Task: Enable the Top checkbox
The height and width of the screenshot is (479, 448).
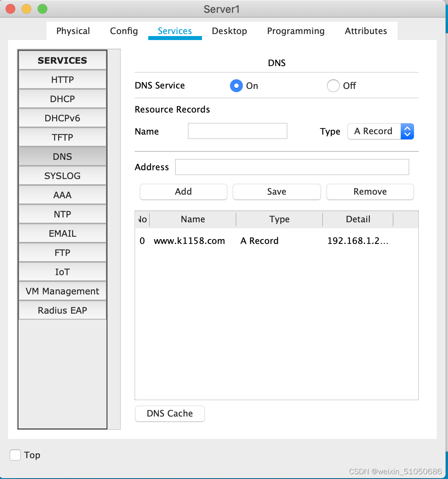Action: (x=15, y=455)
